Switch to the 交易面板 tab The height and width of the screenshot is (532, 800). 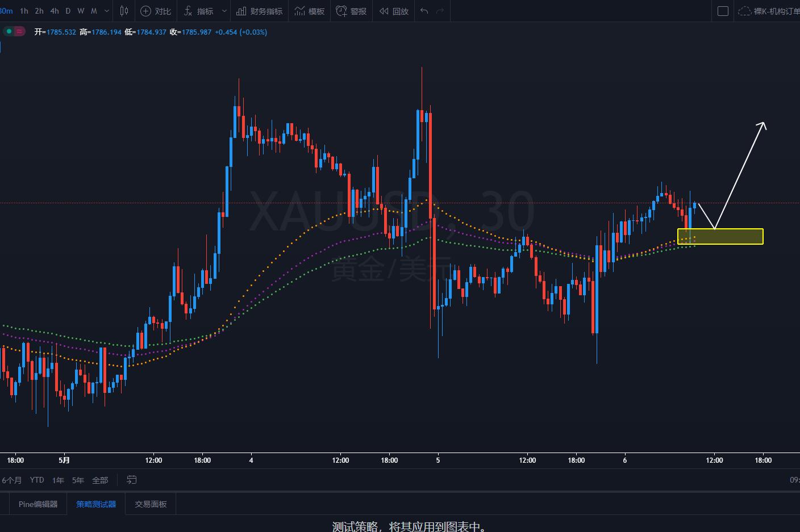tap(151, 504)
